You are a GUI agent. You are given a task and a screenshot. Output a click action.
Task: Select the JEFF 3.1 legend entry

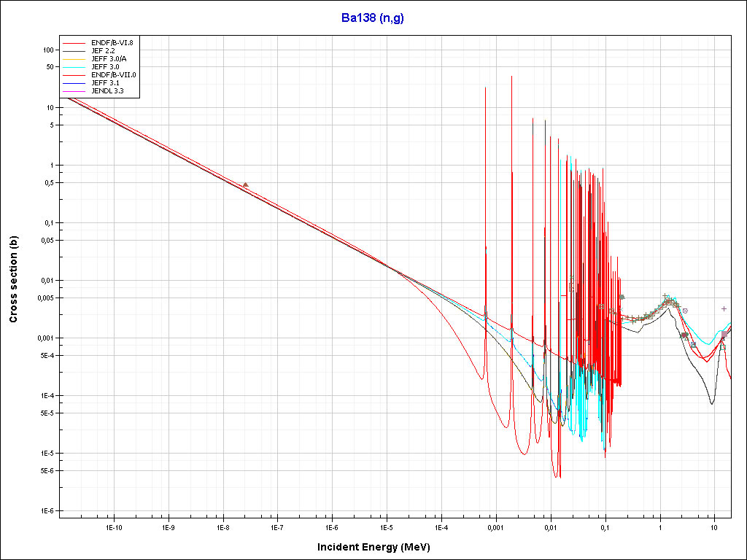[x=105, y=83]
